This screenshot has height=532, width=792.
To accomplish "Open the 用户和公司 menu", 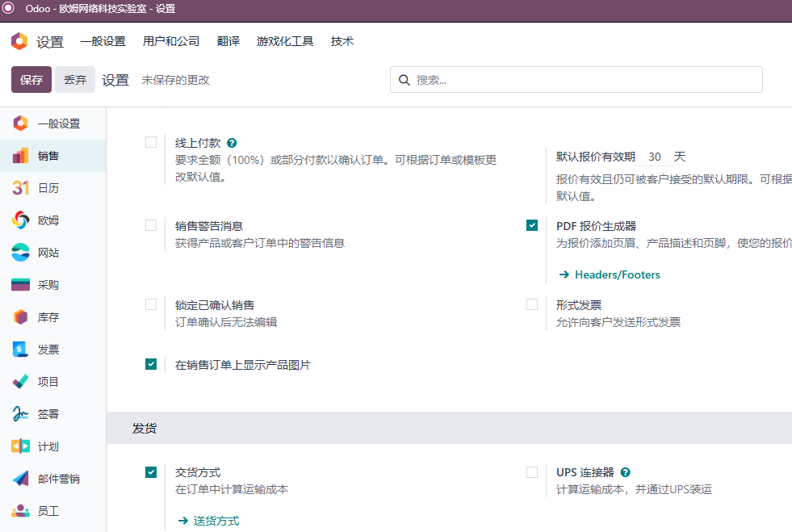I will pyautogui.click(x=171, y=41).
